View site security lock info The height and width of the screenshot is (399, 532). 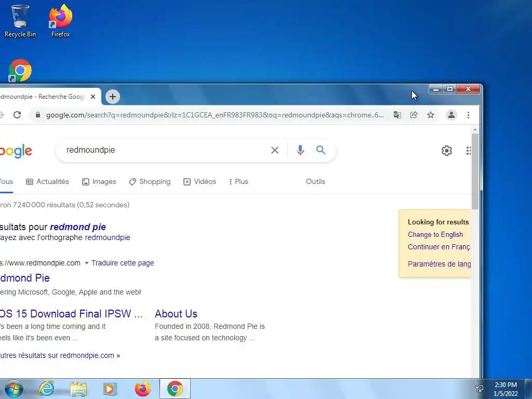38,115
